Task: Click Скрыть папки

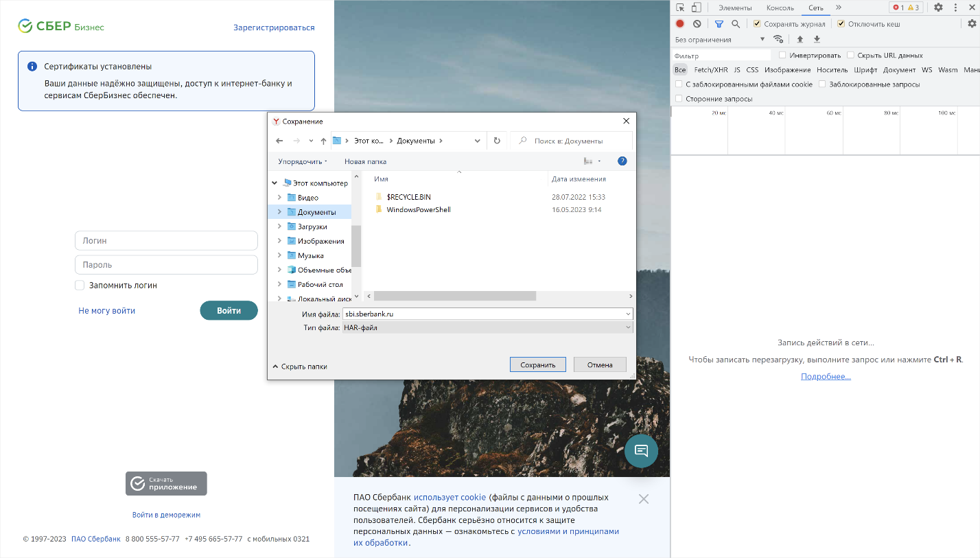Action: point(299,367)
